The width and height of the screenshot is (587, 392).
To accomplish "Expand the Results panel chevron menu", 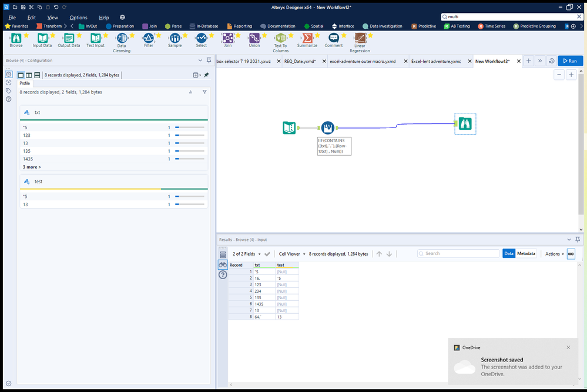I will pyautogui.click(x=569, y=240).
